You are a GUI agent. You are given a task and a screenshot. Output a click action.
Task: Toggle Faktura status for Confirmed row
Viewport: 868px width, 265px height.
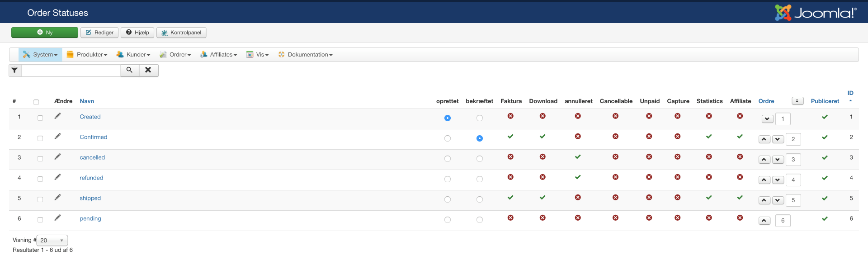(x=510, y=137)
